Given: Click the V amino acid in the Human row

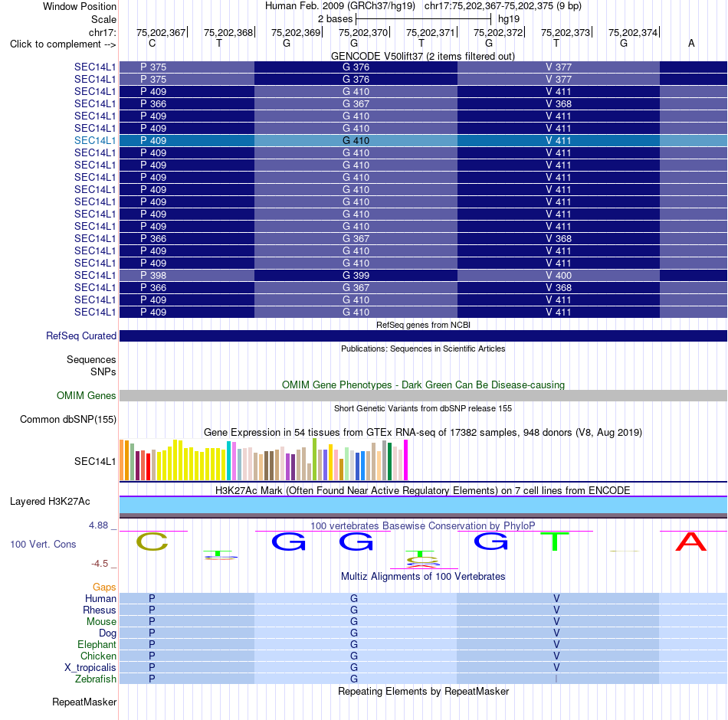Looking at the screenshot, I should click(x=556, y=598).
